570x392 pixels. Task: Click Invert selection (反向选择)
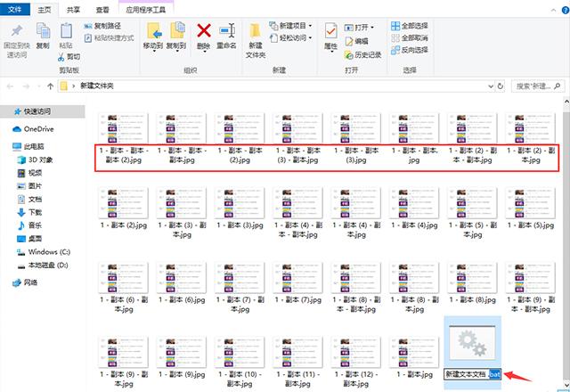pyautogui.click(x=410, y=50)
